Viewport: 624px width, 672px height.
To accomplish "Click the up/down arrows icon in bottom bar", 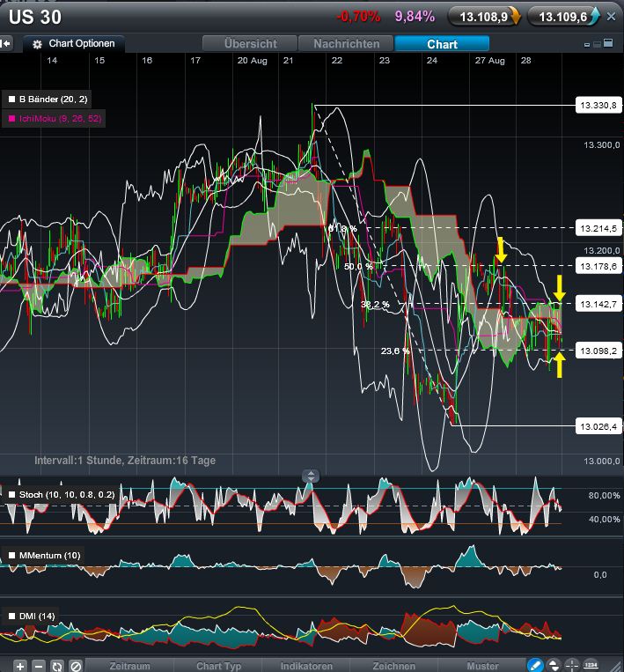I will pyautogui.click(x=554, y=665).
